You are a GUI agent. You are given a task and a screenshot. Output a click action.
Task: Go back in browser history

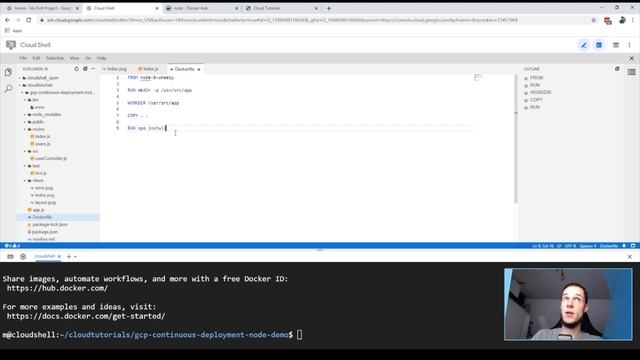click(7, 20)
